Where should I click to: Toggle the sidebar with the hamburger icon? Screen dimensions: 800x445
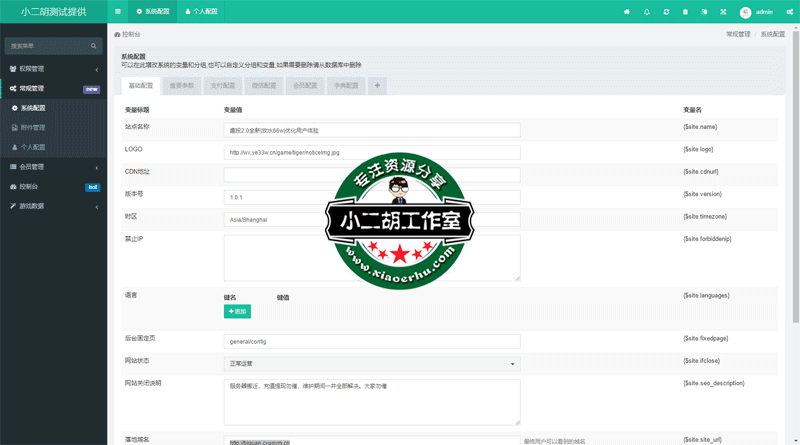[x=118, y=12]
